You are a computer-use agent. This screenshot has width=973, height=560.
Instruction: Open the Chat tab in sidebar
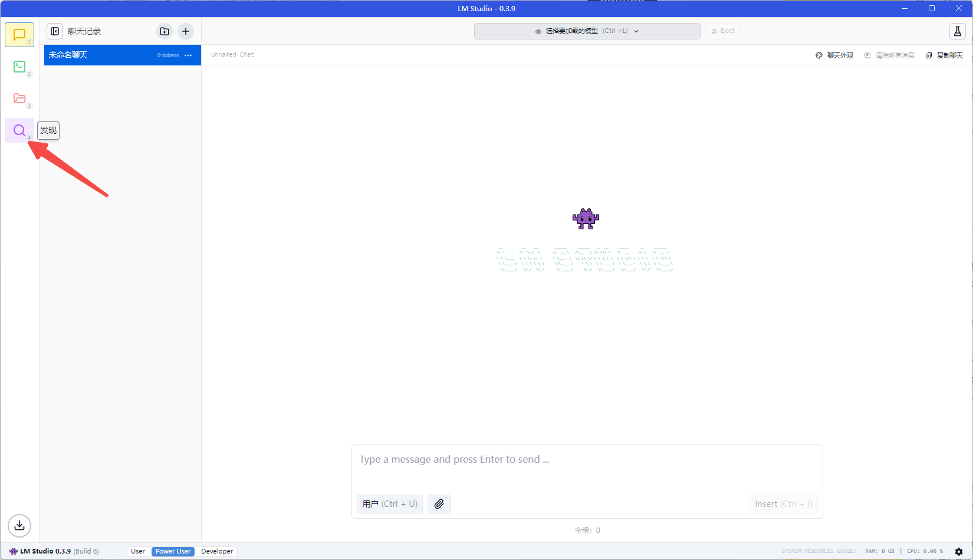(19, 35)
